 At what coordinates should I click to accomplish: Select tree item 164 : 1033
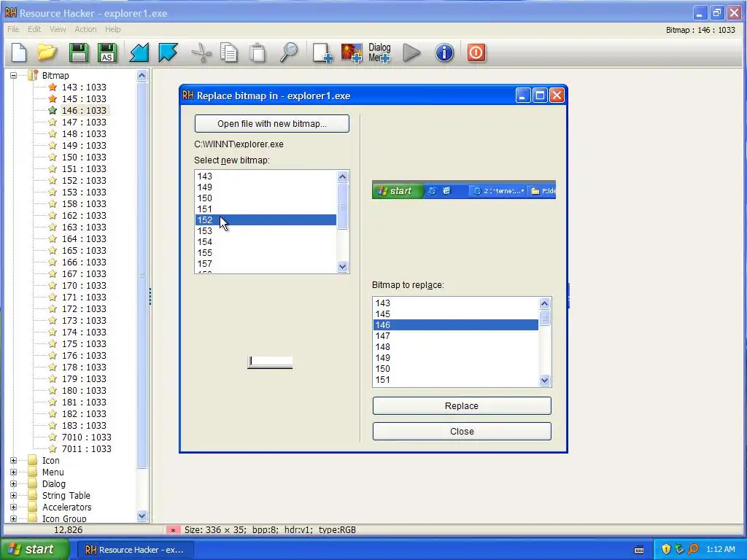click(84, 239)
